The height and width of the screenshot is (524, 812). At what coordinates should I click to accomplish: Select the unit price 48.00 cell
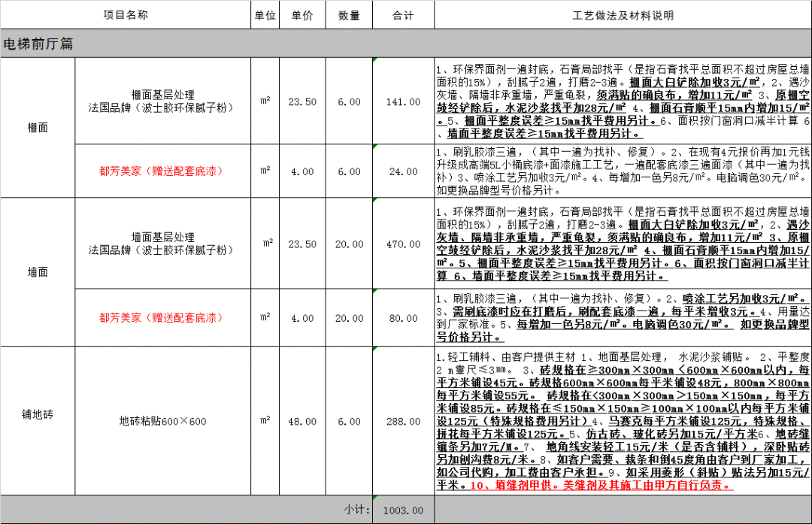(302, 421)
